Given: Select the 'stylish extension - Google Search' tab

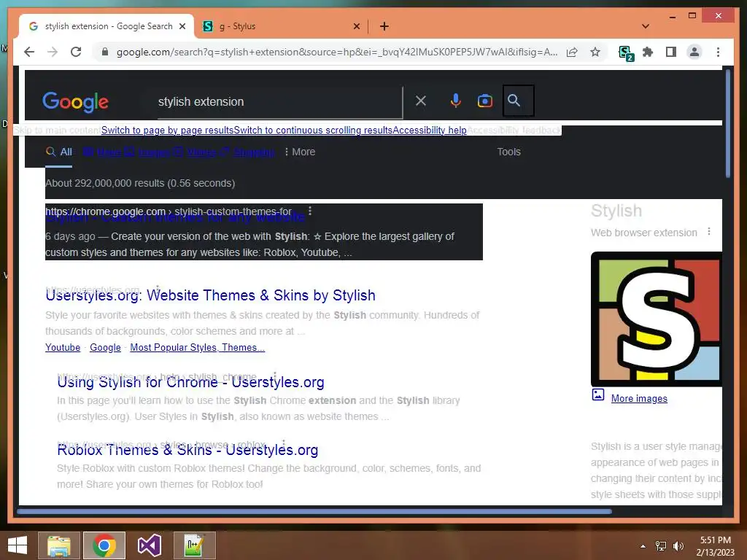Looking at the screenshot, I should coord(107,26).
